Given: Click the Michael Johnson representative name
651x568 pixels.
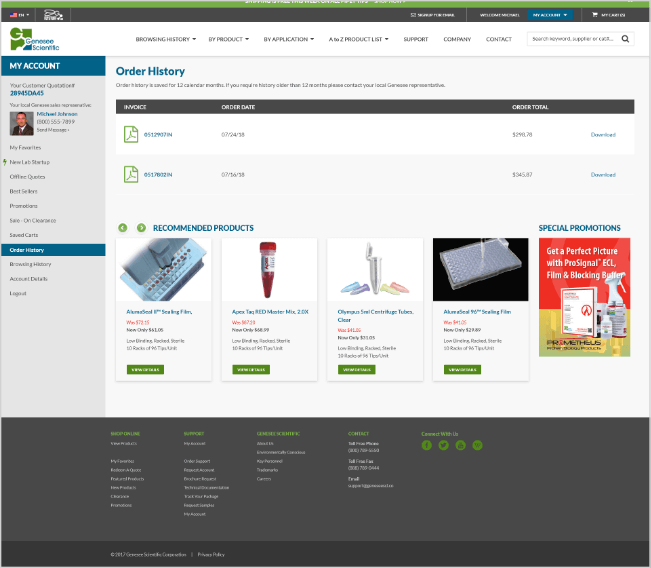Looking at the screenshot, I should (57, 114).
